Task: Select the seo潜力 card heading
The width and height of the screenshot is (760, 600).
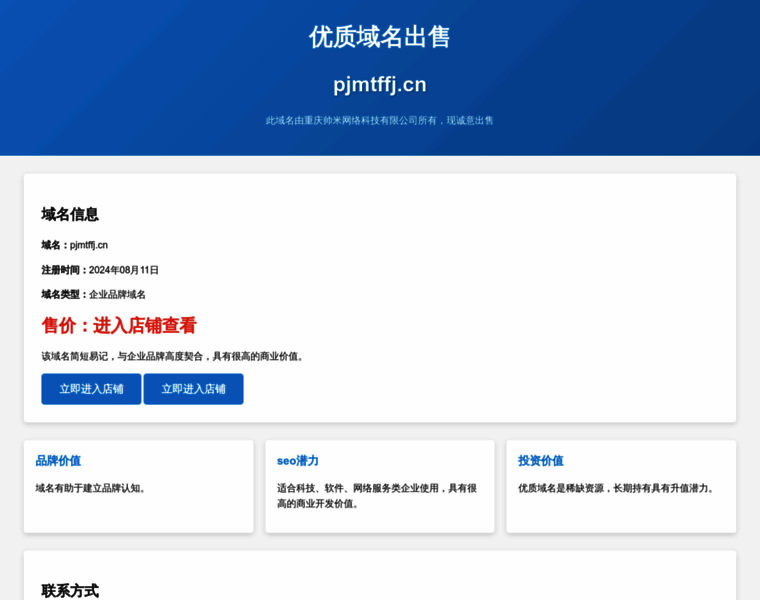Action: coord(298,461)
